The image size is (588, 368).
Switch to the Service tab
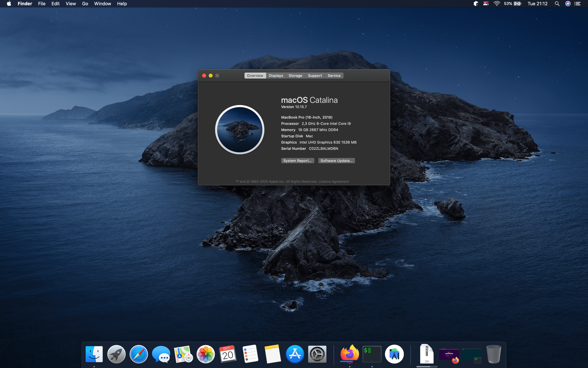(334, 76)
